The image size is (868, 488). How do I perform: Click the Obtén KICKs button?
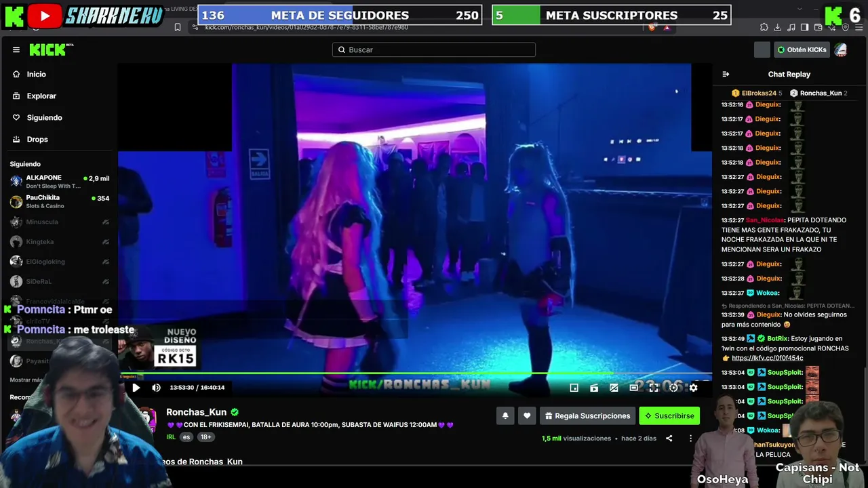coord(802,49)
